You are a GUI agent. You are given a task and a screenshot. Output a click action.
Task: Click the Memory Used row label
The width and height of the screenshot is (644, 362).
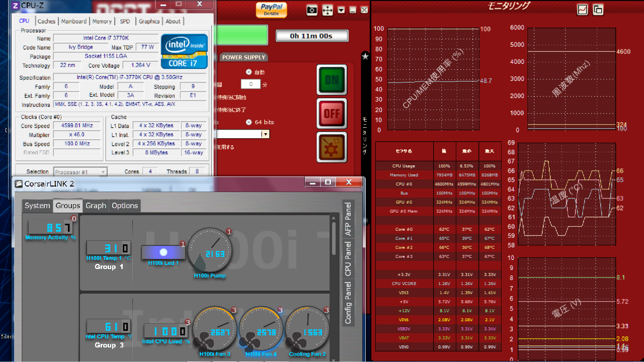[404, 175]
